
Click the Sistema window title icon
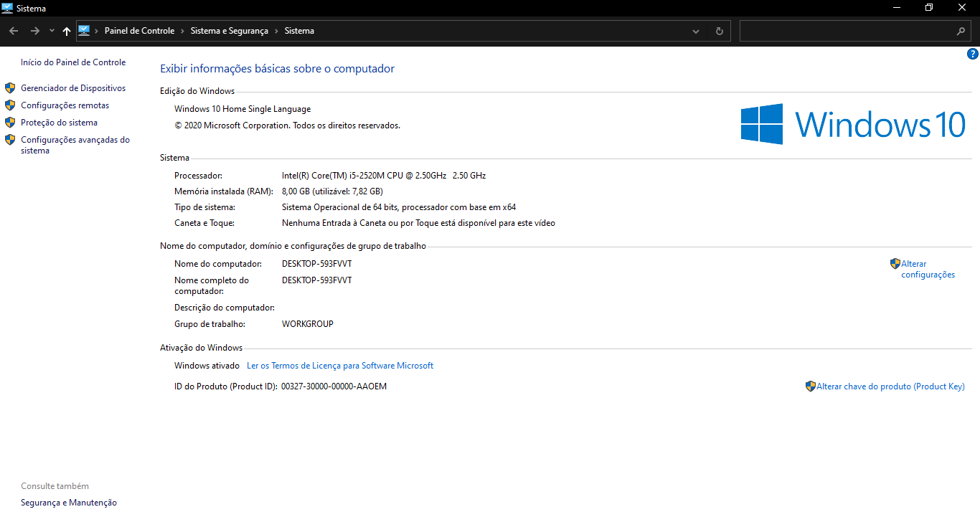click(x=7, y=8)
